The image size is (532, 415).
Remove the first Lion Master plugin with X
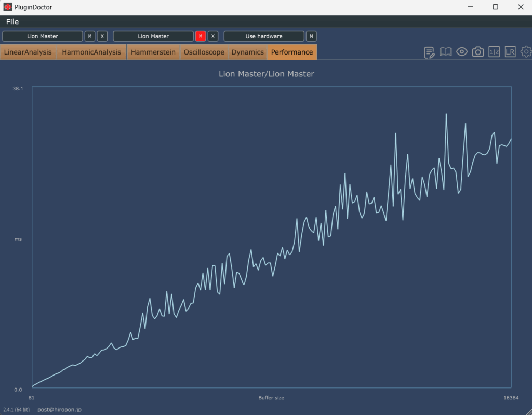[x=102, y=36]
